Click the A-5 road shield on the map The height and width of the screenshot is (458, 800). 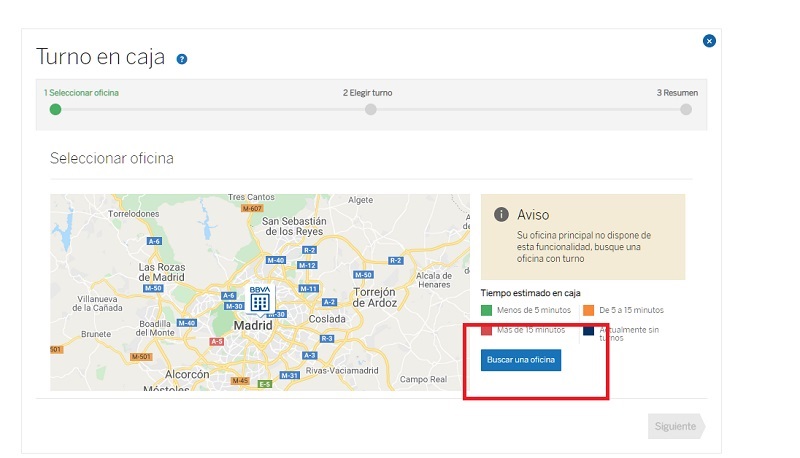(216, 341)
